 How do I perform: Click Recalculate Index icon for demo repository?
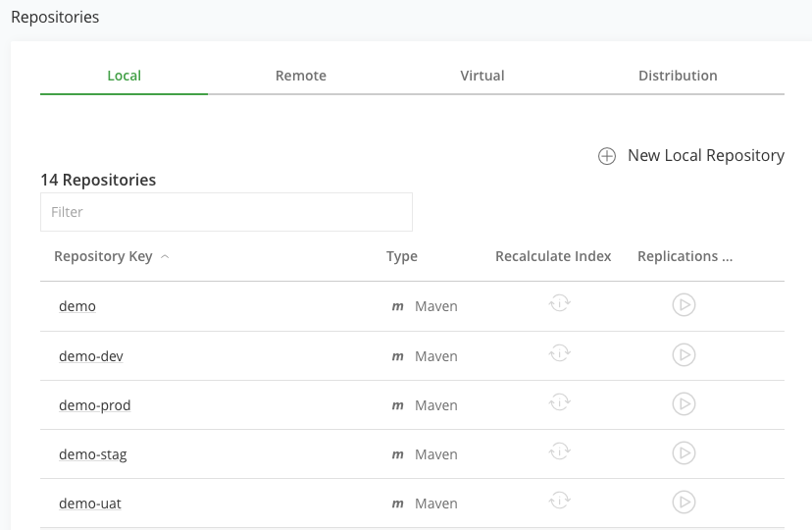click(x=559, y=304)
